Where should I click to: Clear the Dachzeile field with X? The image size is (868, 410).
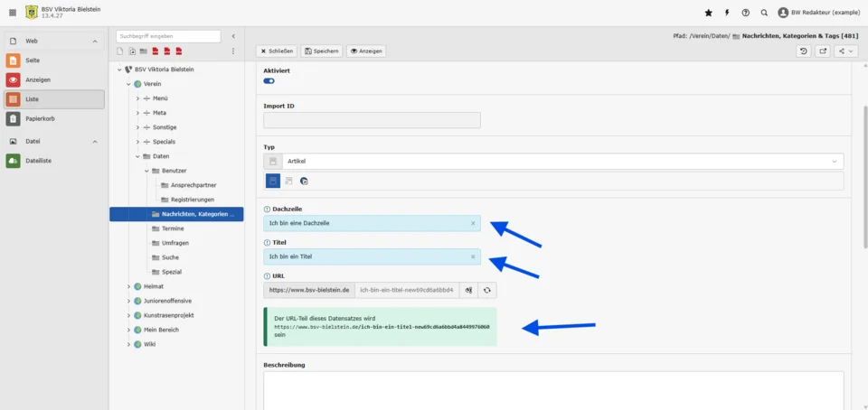click(x=472, y=223)
